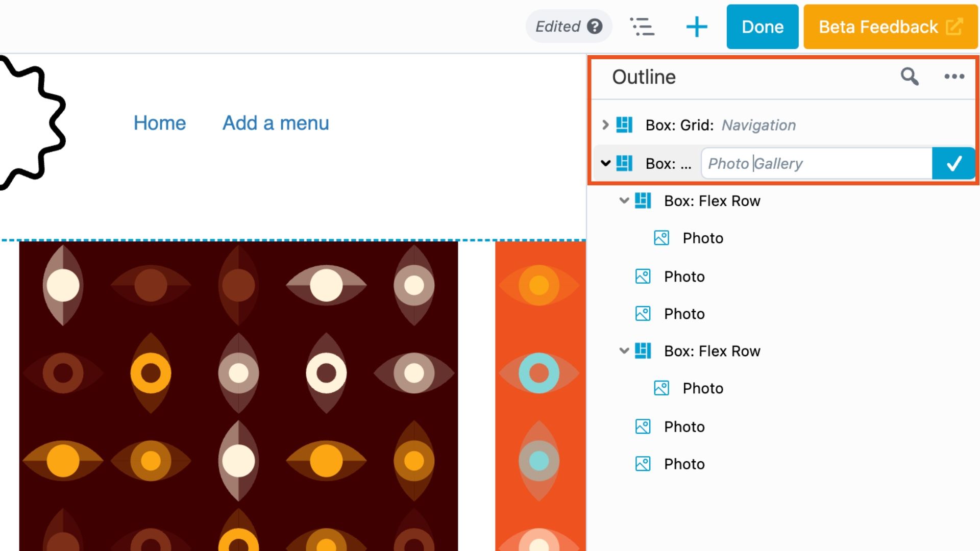Collapse the first Box: Flex Row
The height and width of the screenshot is (551, 980).
tap(624, 201)
